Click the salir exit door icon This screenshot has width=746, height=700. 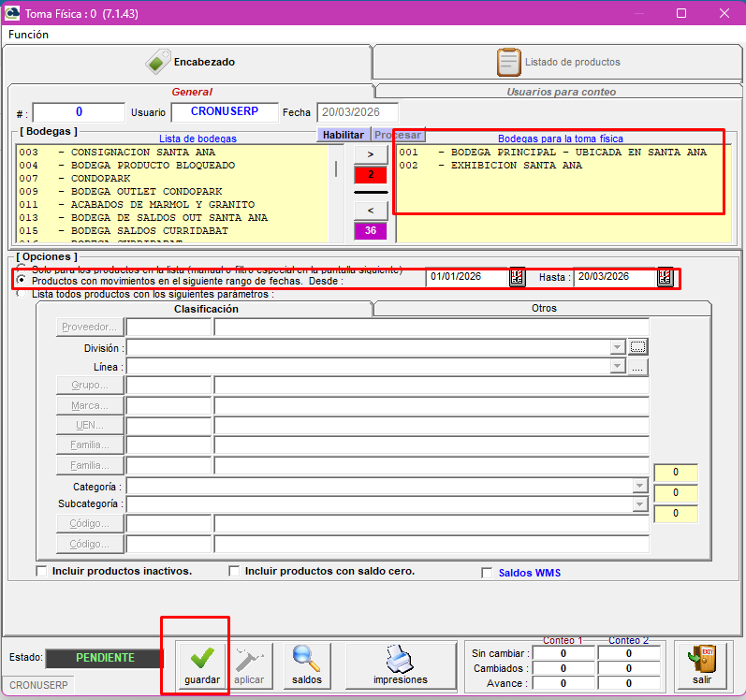[x=701, y=658]
